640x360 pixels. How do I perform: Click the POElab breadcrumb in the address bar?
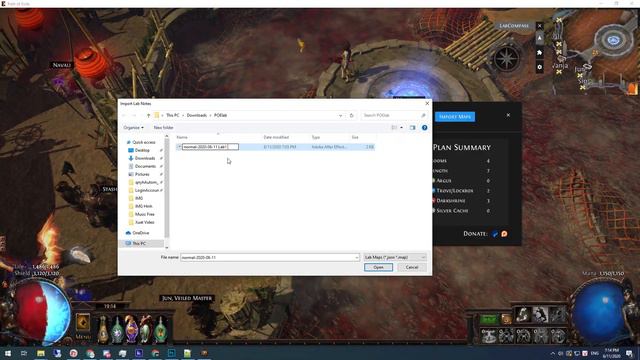click(220, 116)
